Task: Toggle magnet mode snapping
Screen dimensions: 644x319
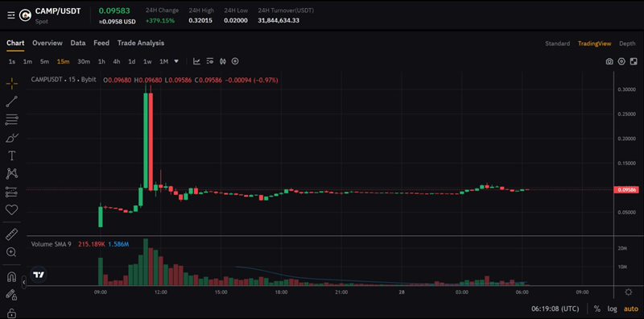Action: 11,277
